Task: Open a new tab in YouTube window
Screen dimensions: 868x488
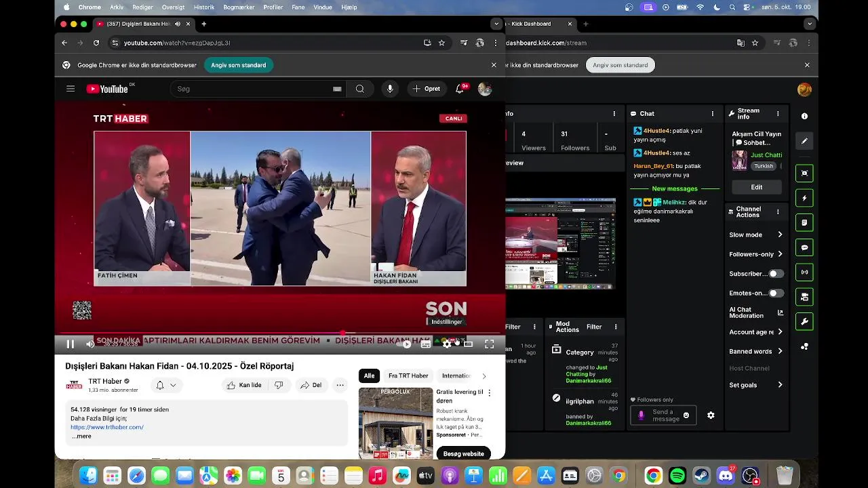Action: coord(203,24)
